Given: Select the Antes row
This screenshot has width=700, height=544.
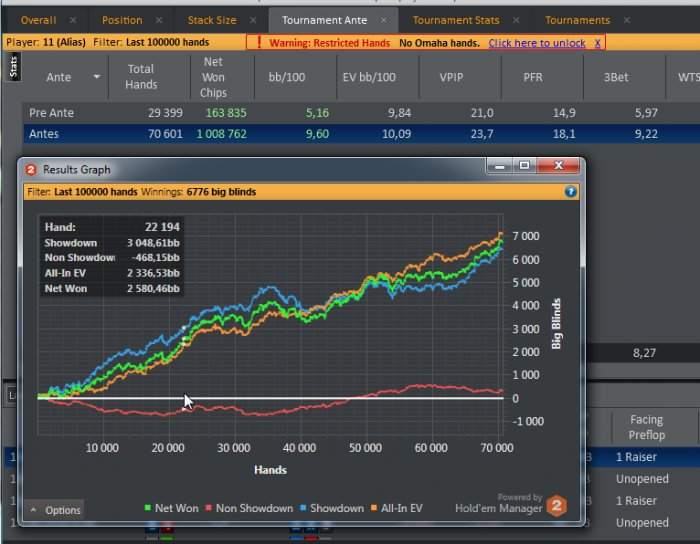Looking at the screenshot, I should click(x=361, y=134).
